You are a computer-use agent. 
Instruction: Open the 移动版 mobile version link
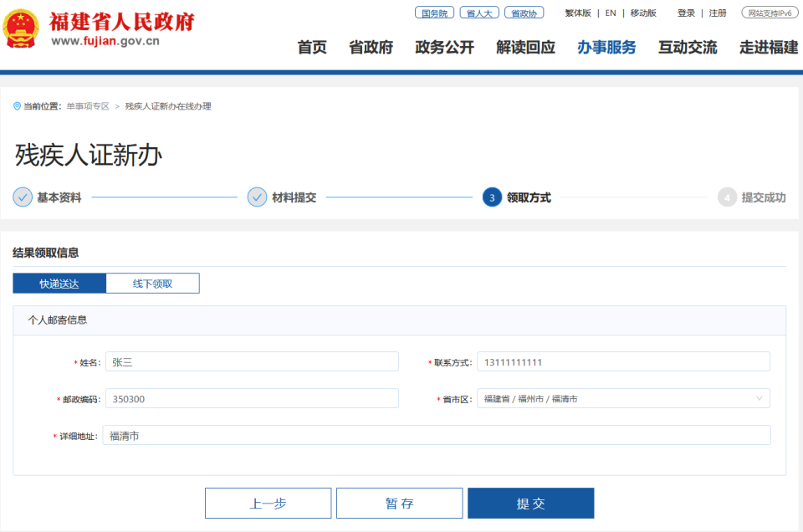[x=643, y=13]
